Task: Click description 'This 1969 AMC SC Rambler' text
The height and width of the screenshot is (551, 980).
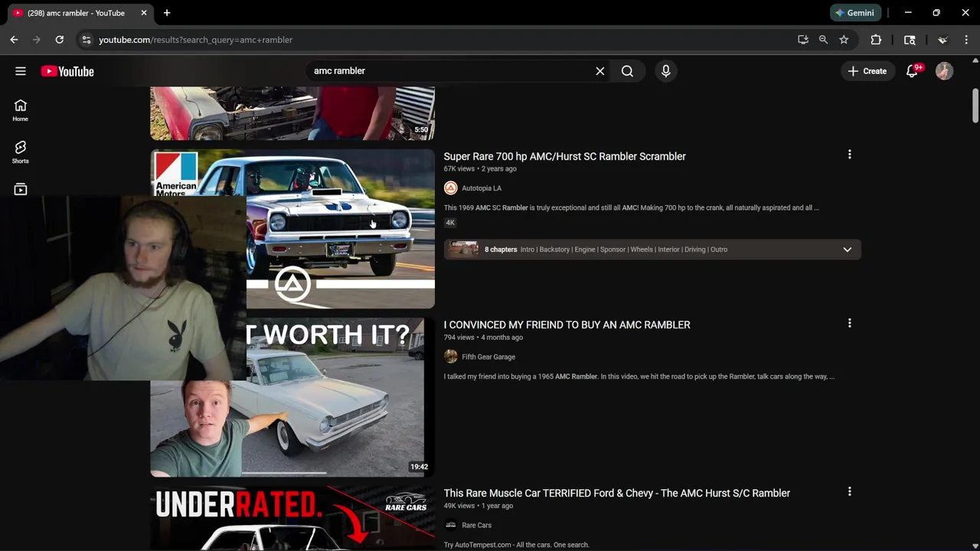Action: click(632, 207)
